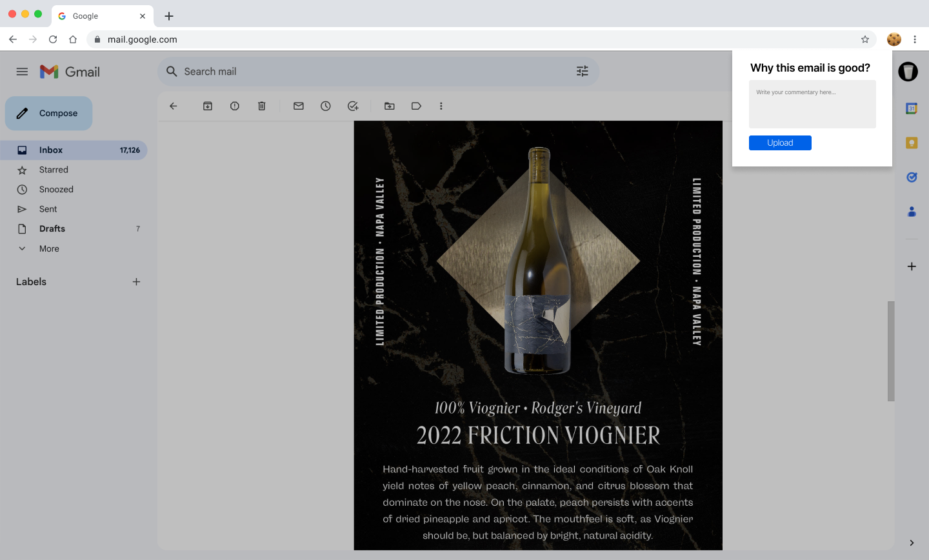Open the Inbox folder
This screenshot has height=560, width=929.
point(74,150)
